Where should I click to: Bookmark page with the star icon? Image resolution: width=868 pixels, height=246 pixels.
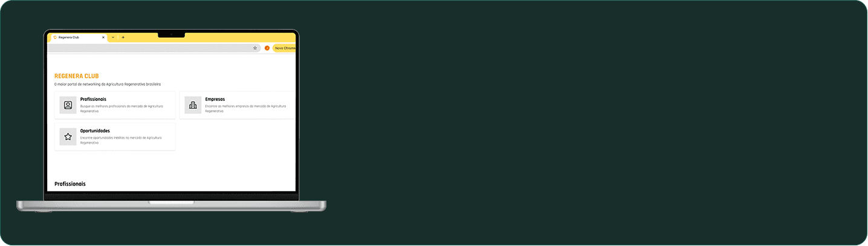click(x=255, y=48)
